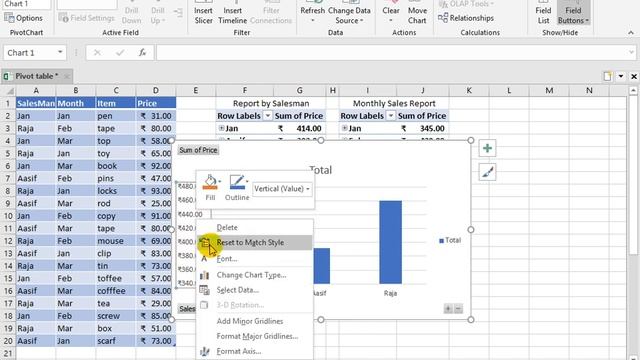Collapse the chart's entire field minus button
This screenshot has height=360, width=640.
coord(458,309)
